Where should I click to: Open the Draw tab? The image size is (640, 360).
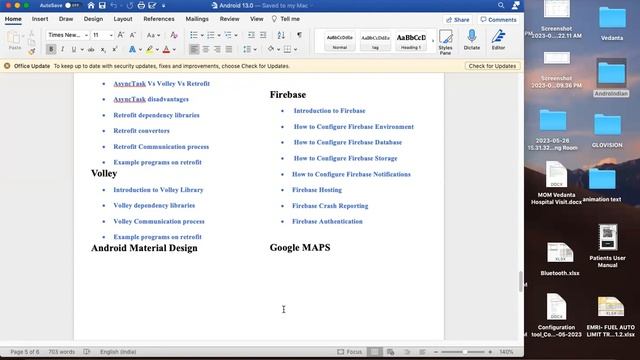point(66,19)
